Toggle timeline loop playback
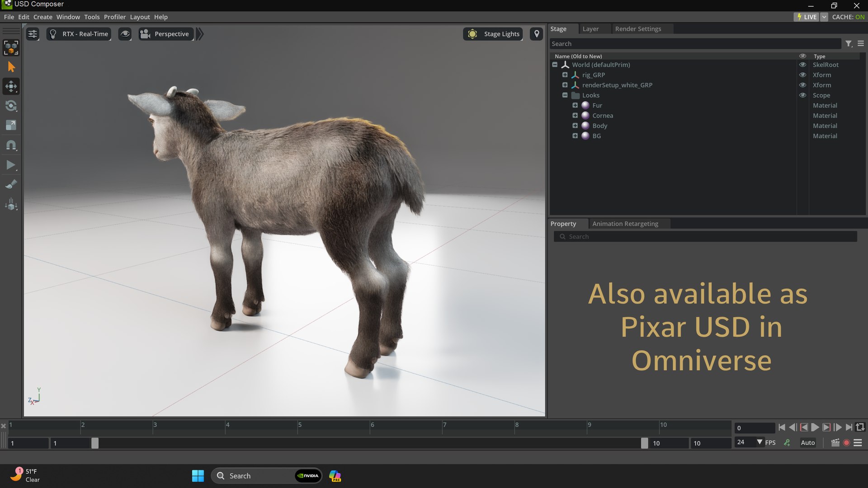 click(x=860, y=427)
